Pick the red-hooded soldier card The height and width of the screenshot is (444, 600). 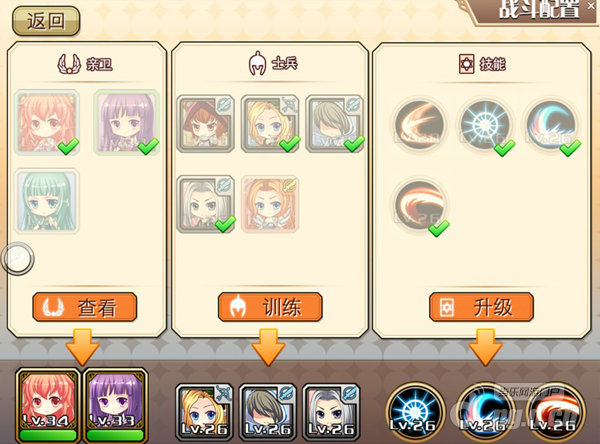205,124
